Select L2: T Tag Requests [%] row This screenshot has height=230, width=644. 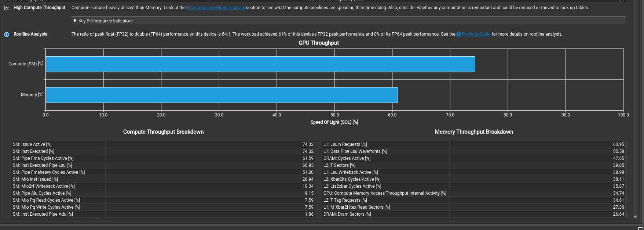474,200
